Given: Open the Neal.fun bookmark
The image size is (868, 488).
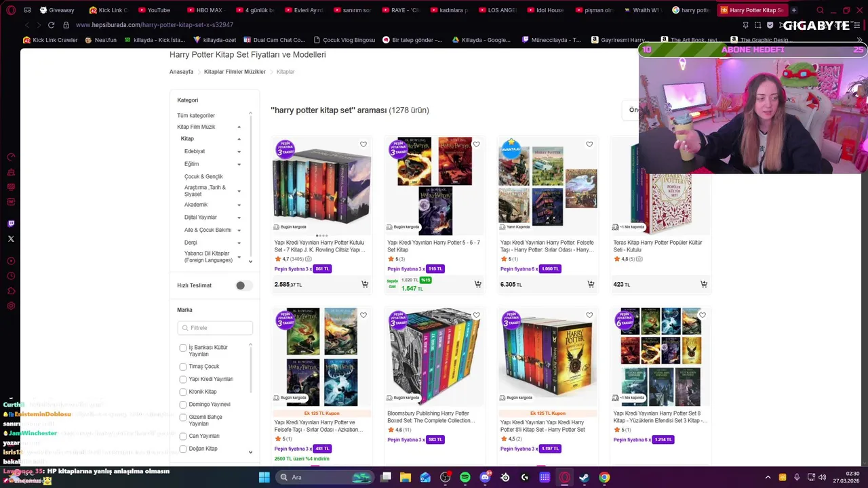Looking at the screenshot, I should (x=100, y=40).
